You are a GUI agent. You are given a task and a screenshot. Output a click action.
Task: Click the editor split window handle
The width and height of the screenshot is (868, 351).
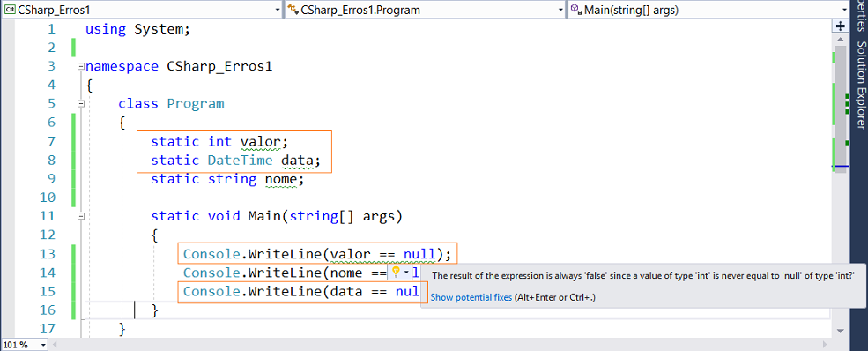pyautogui.click(x=841, y=26)
